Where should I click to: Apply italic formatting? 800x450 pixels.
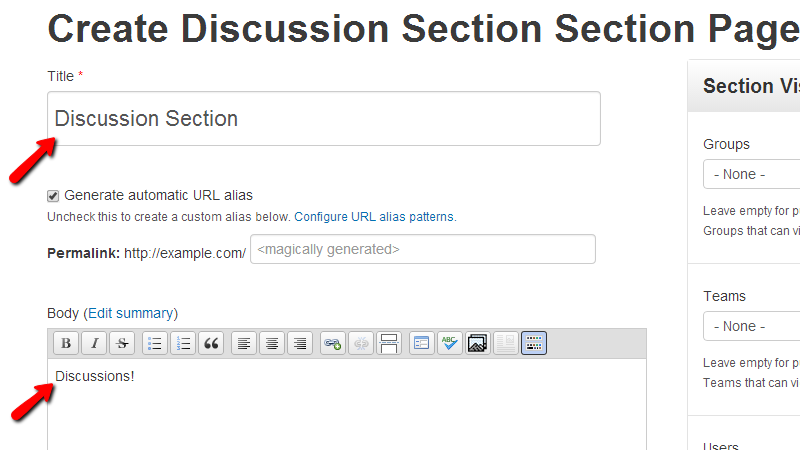pos(94,343)
